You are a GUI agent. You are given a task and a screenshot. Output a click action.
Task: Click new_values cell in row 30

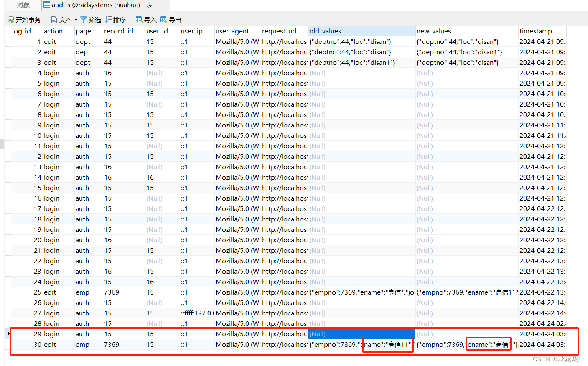[467, 344]
